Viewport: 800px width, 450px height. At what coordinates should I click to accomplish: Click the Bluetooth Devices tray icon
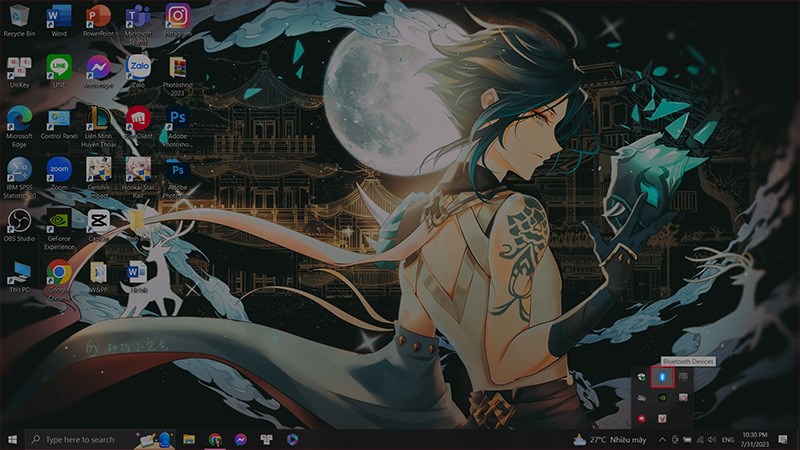662,377
